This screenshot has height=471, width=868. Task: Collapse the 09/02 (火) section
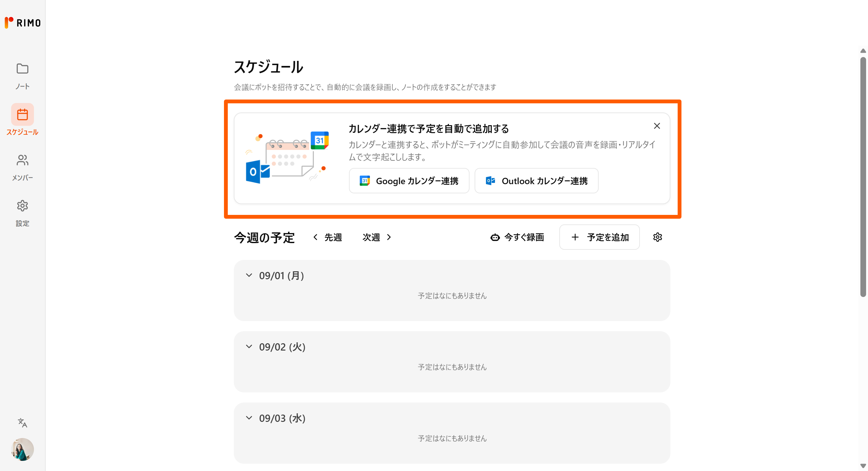pos(249,347)
